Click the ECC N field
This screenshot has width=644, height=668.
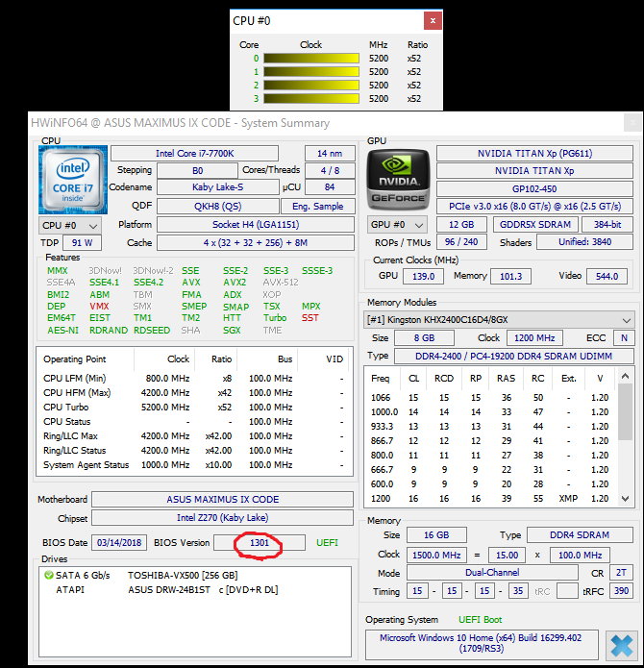click(x=624, y=337)
